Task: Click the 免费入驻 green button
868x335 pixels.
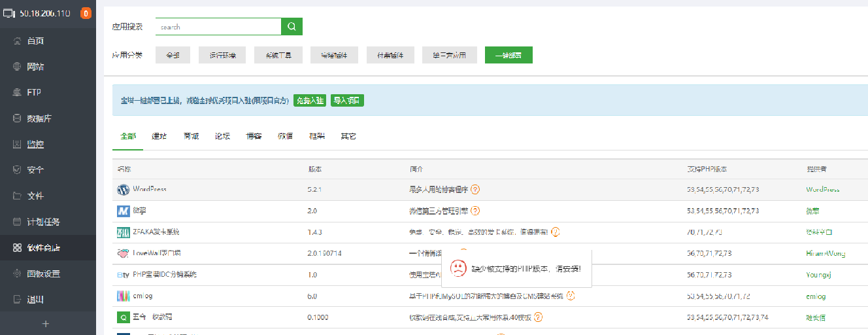Action: pos(310,101)
